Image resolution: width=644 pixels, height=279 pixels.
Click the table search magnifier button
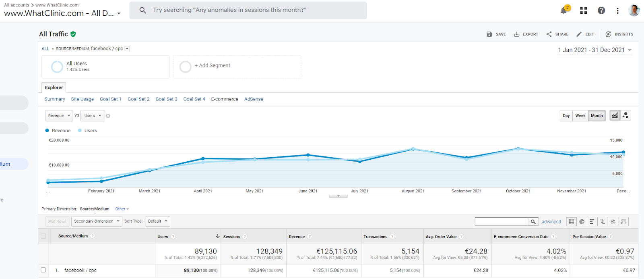[533, 222]
